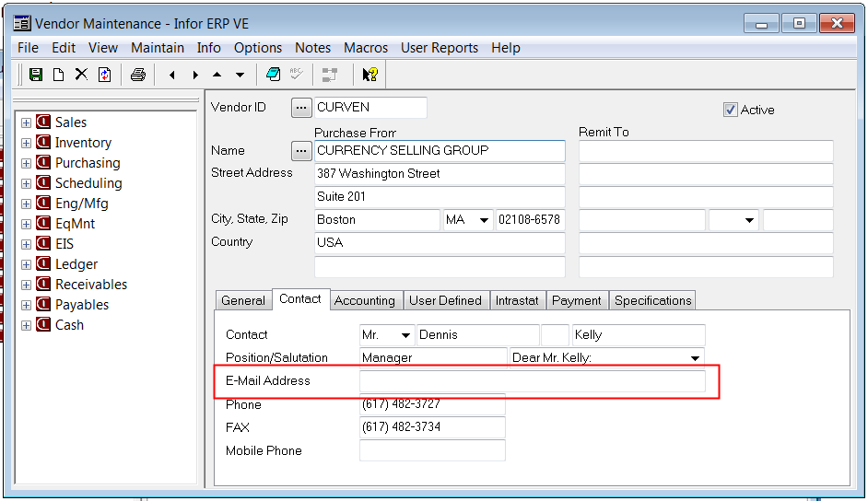Open the contact title Mr. dropdown

point(404,335)
